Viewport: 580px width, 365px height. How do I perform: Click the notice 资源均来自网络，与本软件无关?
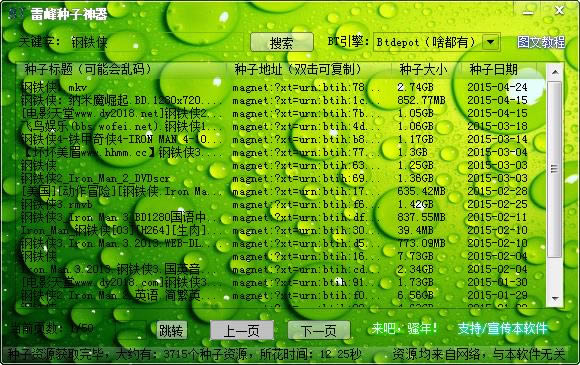click(479, 355)
